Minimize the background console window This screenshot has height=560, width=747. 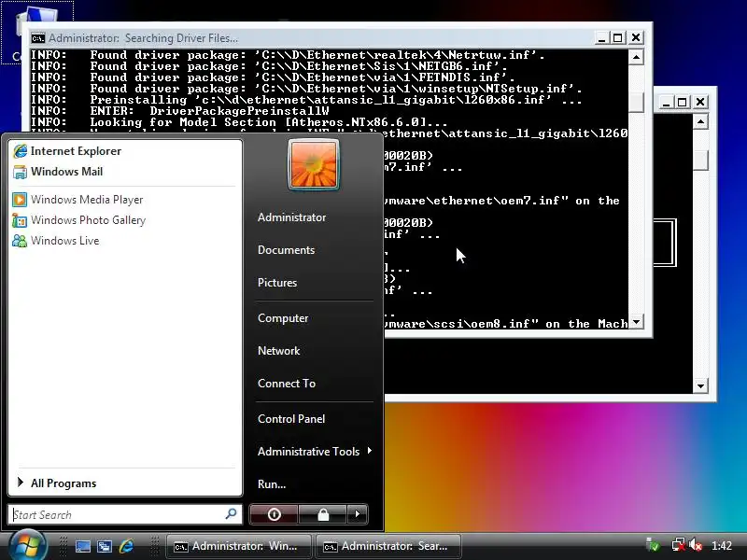pos(667,102)
